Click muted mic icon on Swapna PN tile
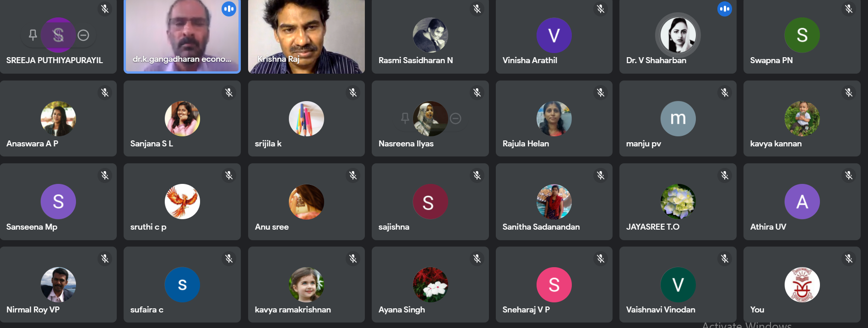Image resolution: width=868 pixels, height=328 pixels. pyautogui.click(x=848, y=9)
